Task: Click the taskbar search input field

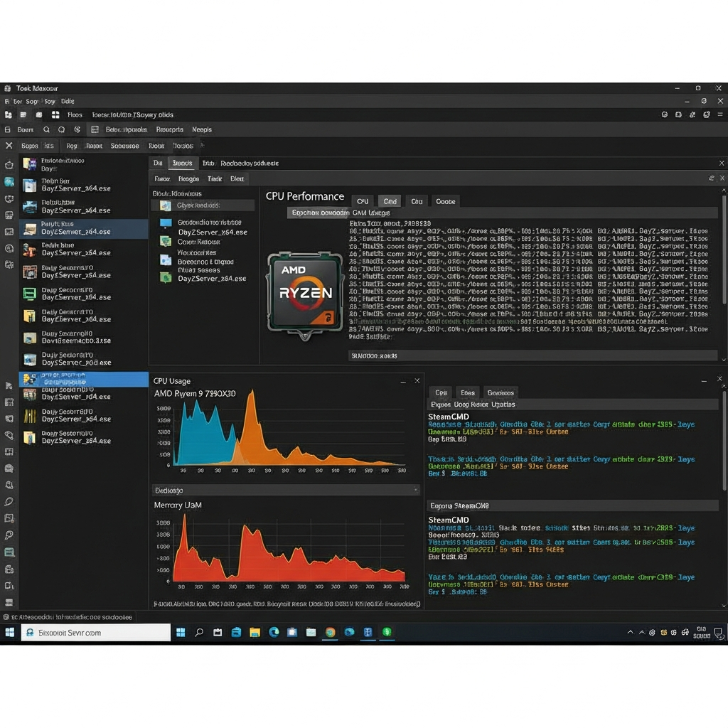Action: tap(96, 632)
